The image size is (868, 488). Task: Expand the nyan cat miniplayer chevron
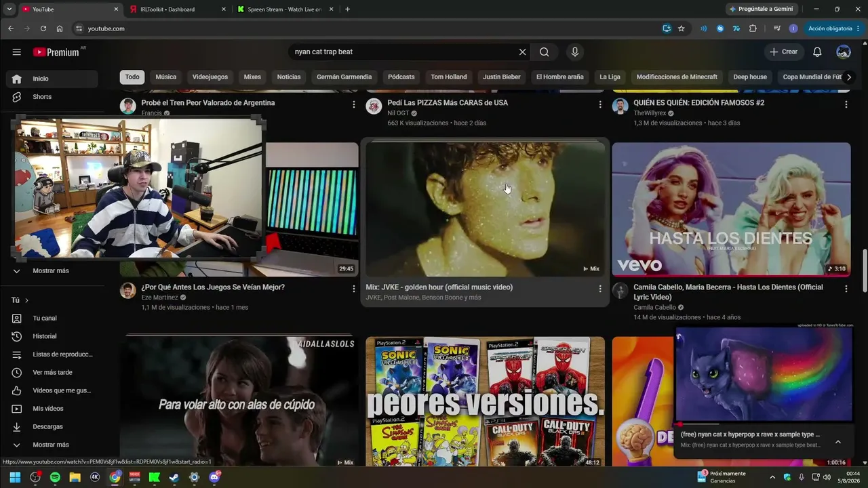(x=838, y=442)
